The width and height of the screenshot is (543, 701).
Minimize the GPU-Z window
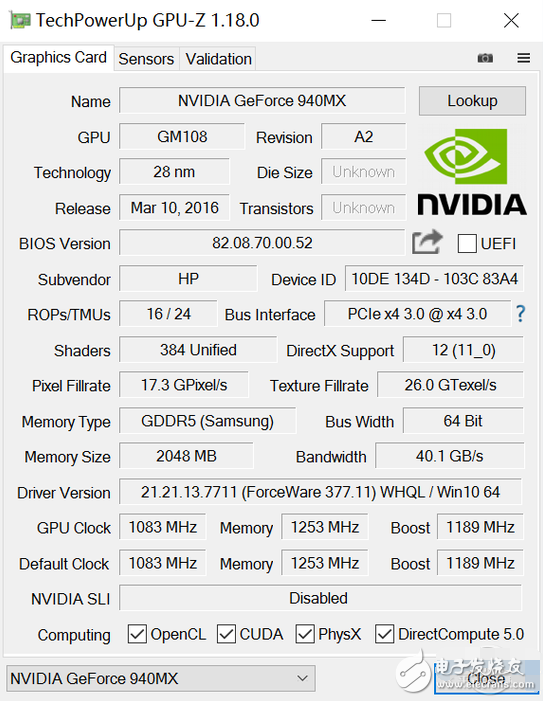tap(379, 20)
